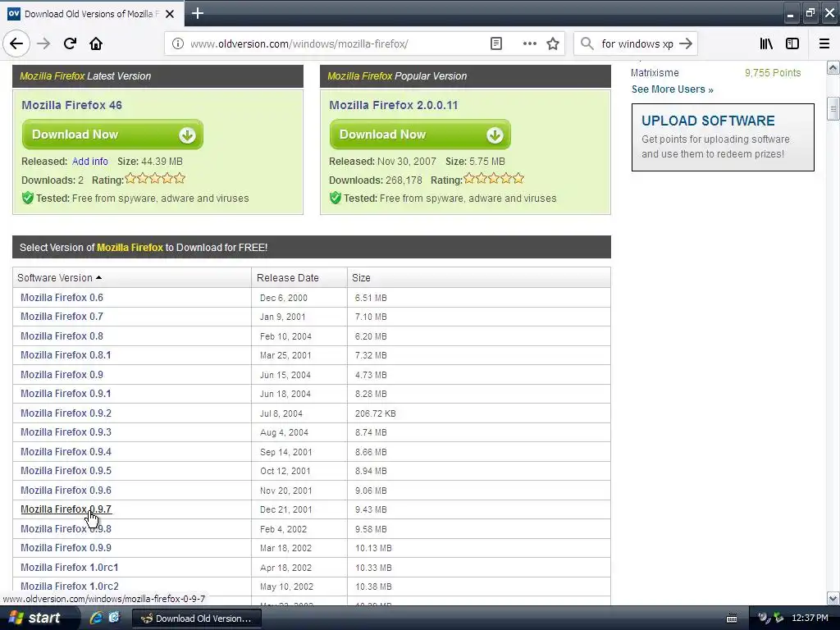The width and height of the screenshot is (840, 630).
Task: Open Mozilla Firefox 0.8.1 link
Action: 66,355
